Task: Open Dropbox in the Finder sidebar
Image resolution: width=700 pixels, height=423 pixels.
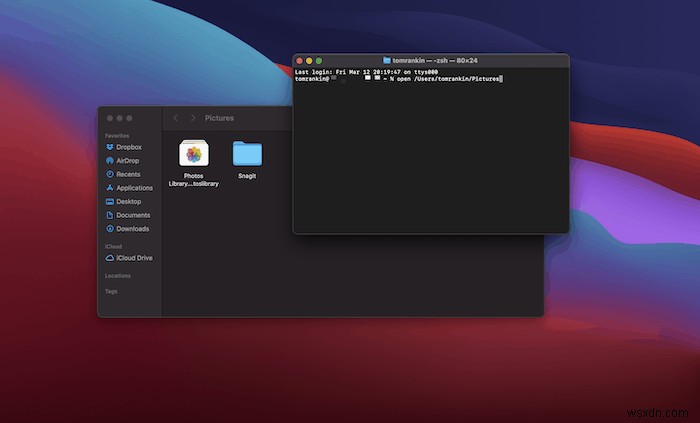Action: pos(124,147)
